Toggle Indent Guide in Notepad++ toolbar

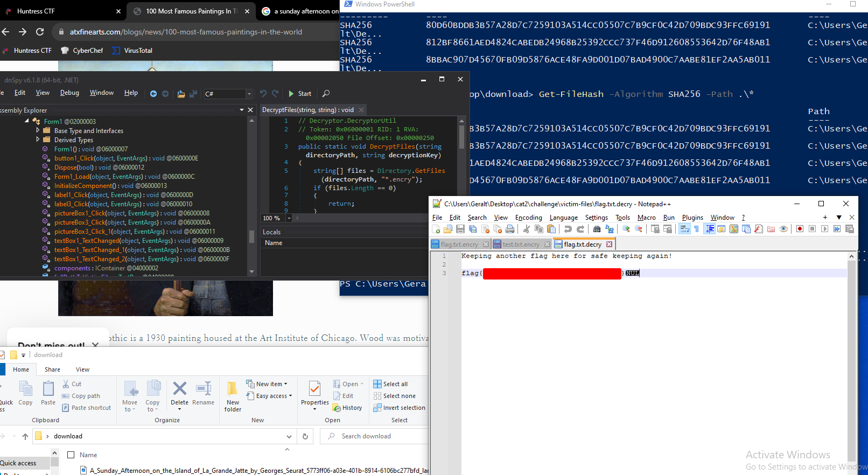coord(710,229)
